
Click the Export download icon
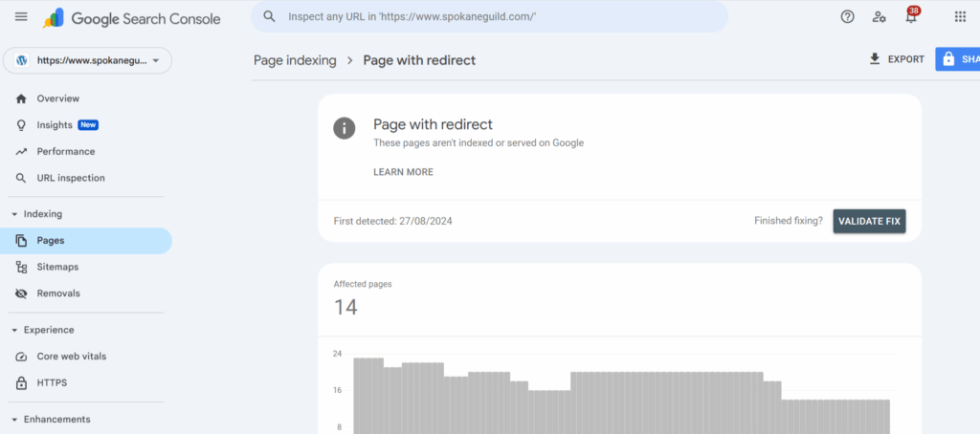click(875, 59)
